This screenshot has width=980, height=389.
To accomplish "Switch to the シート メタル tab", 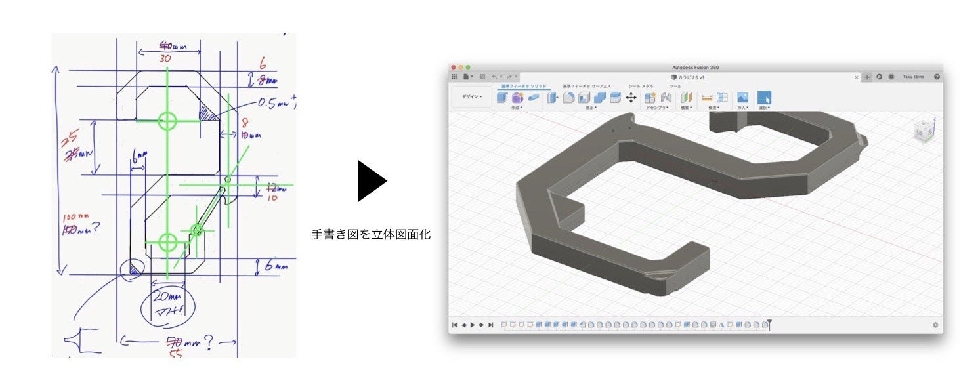I will tap(641, 86).
